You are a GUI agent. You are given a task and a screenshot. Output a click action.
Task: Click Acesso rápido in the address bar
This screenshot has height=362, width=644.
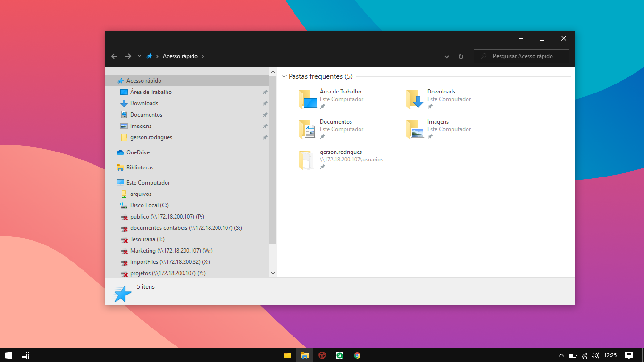tap(180, 56)
